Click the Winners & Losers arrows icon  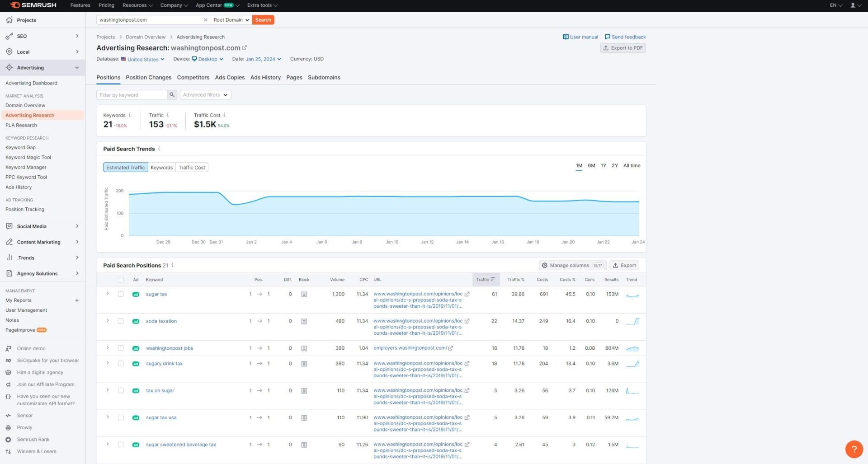pyautogui.click(x=8, y=451)
